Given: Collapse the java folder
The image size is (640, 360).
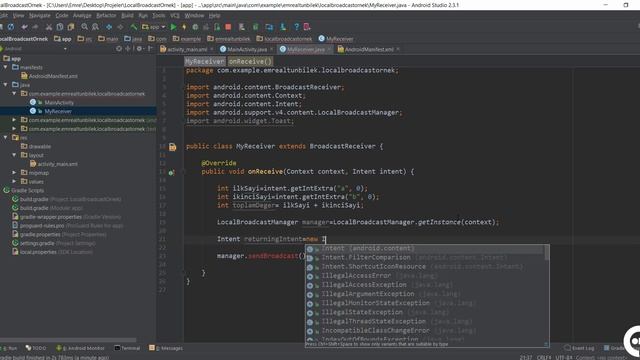Looking at the screenshot, I should [x=5, y=84].
